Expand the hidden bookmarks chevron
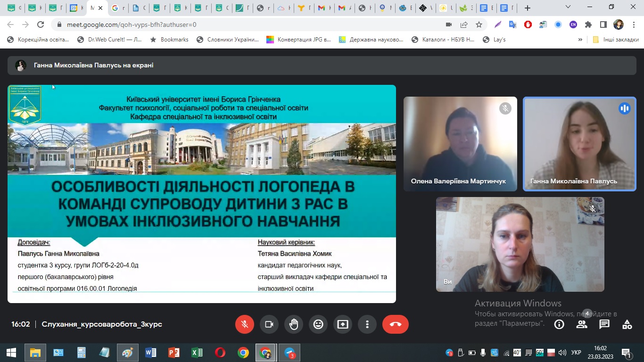This screenshot has width=644, height=362. 580,40
